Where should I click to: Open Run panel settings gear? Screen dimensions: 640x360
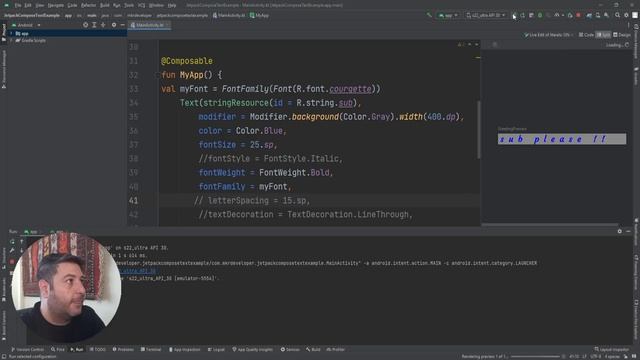pyautogui.click(x=620, y=231)
